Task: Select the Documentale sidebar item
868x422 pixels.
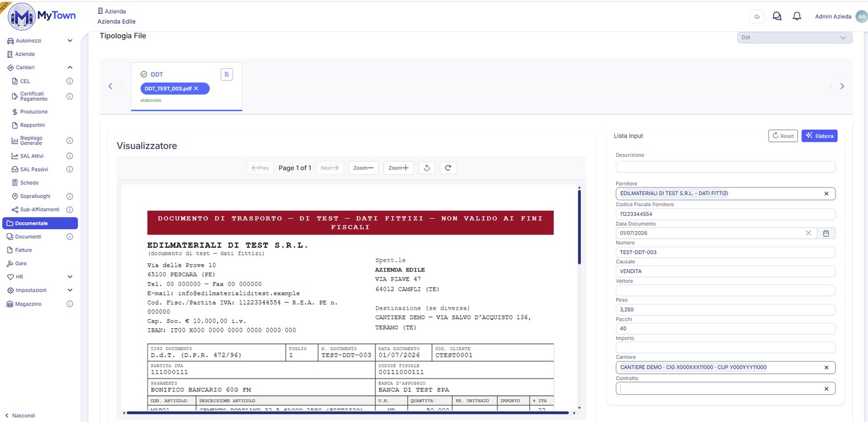Action: click(40, 223)
